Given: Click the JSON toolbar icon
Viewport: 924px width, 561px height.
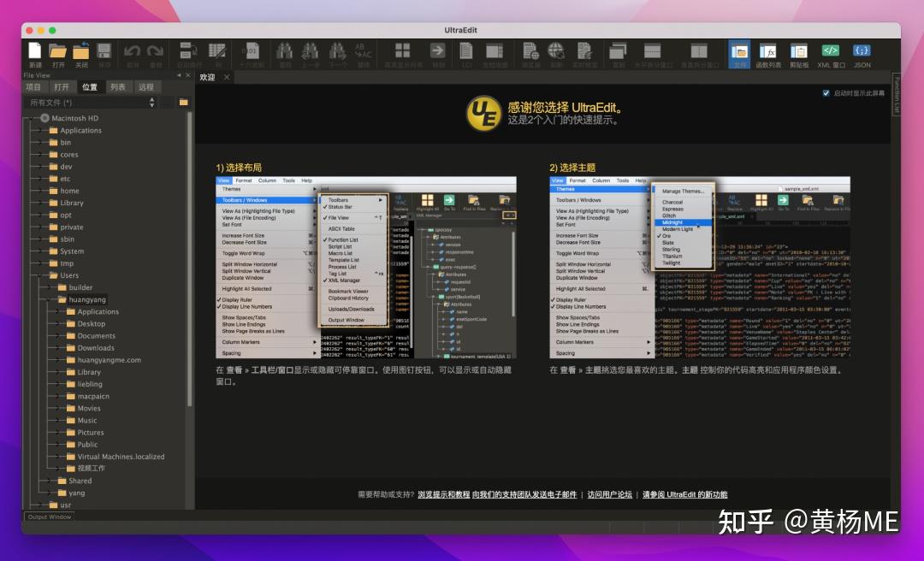Looking at the screenshot, I should pos(861,51).
